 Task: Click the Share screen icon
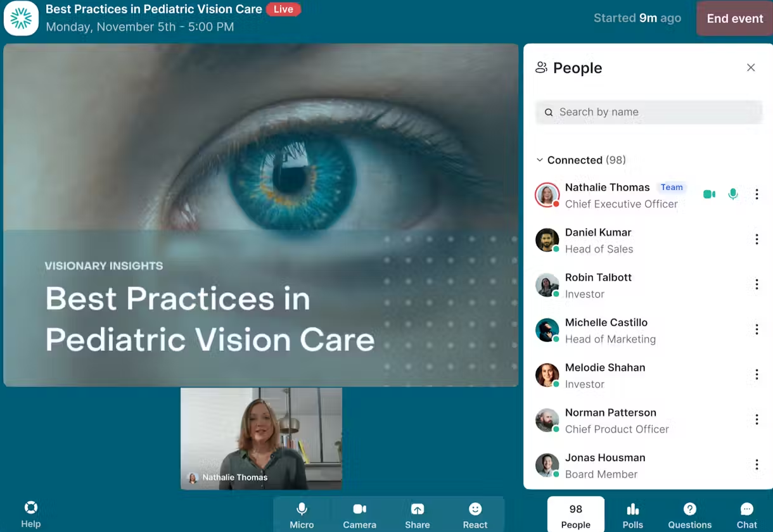point(417,514)
